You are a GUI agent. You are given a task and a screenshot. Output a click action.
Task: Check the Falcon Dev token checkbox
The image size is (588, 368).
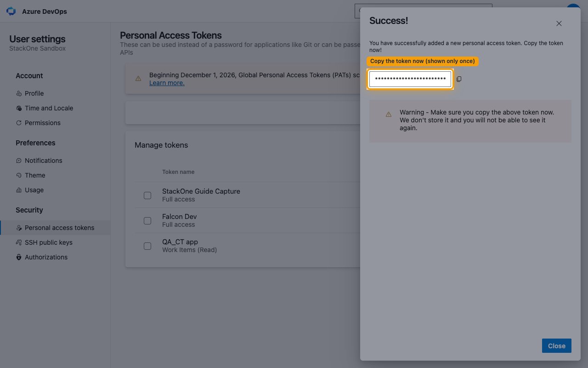pos(147,221)
